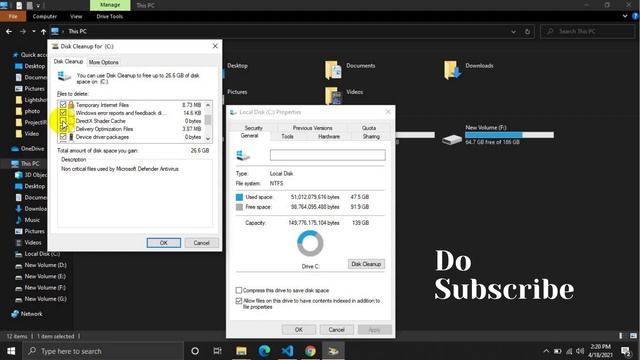Open Quota tab in Properties

pos(369,128)
